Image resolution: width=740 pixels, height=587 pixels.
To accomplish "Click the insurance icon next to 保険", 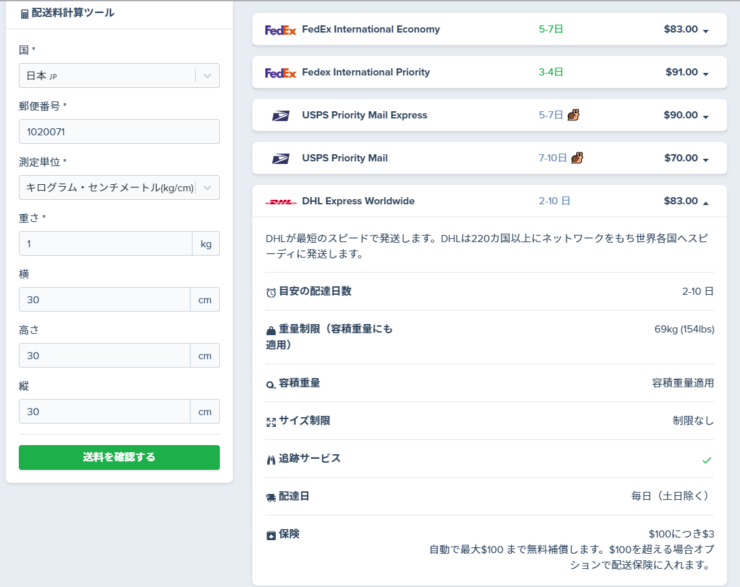I will click(271, 536).
